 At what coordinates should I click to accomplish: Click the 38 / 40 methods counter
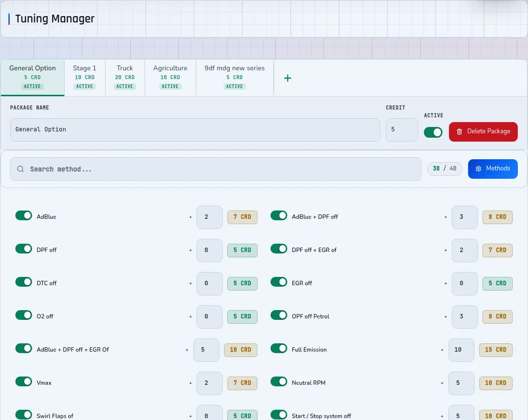click(444, 168)
